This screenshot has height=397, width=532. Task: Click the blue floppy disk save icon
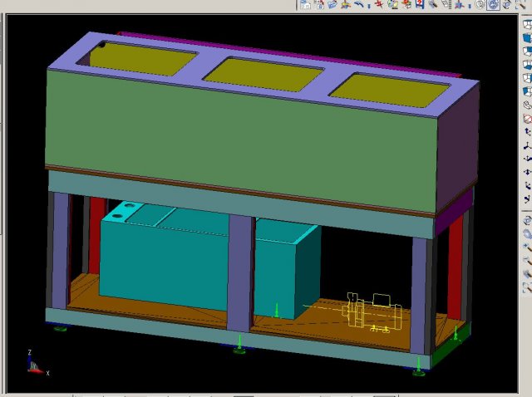(x=420, y=4)
